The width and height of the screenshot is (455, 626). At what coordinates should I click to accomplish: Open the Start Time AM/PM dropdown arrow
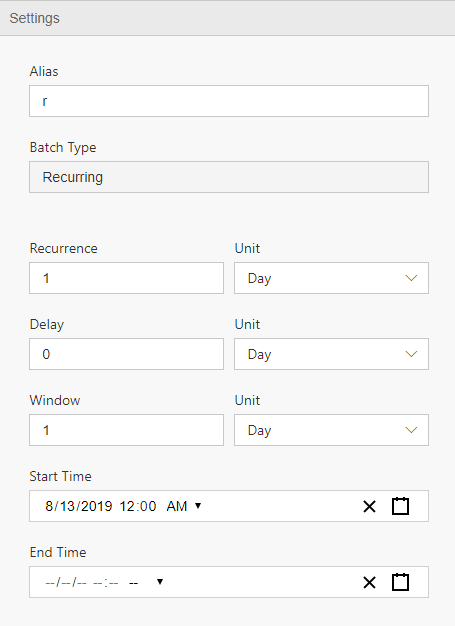(198, 506)
